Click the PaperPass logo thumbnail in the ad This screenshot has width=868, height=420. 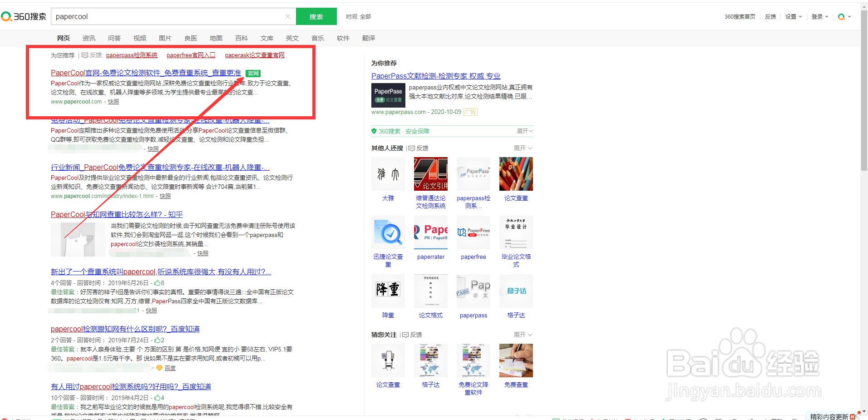pyautogui.click(x=388, y=95)
